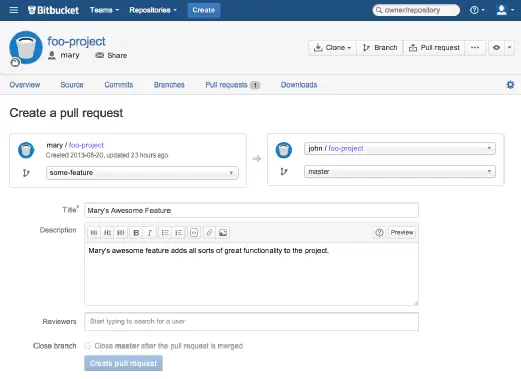Open owner mary profile link
This screenshot has height=379, width=521.
pos(64,55)
